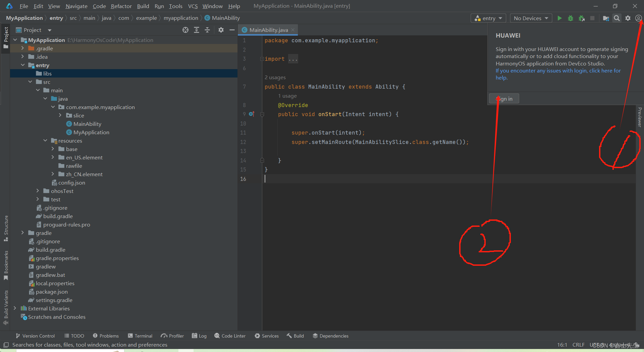Image resolution: width=644 pixels, height=352 pixels.
Task: Open the No Devices dropdown
Action: [531, 18]
